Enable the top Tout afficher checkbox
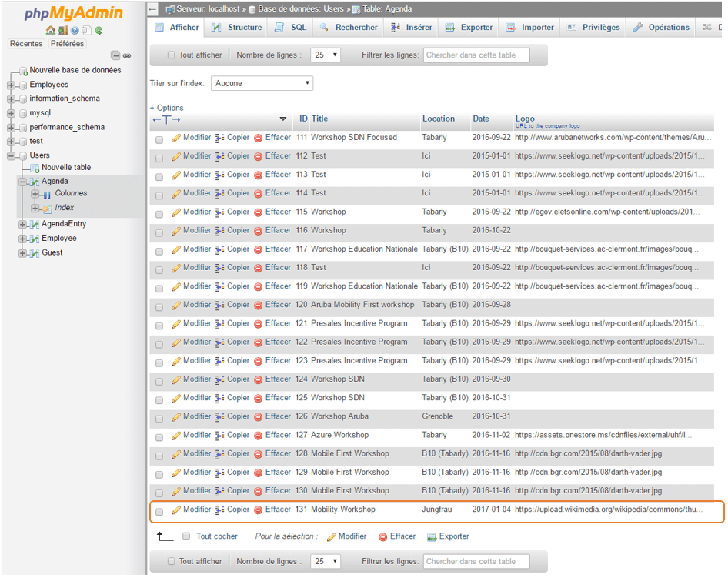The height and width of the screenshot is (578, 728). point(172,55)
